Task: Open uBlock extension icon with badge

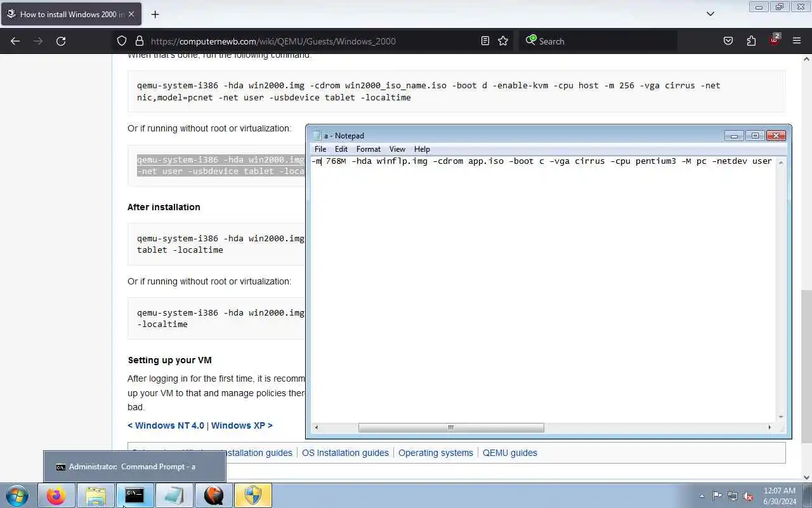Action: coord(774,41)
